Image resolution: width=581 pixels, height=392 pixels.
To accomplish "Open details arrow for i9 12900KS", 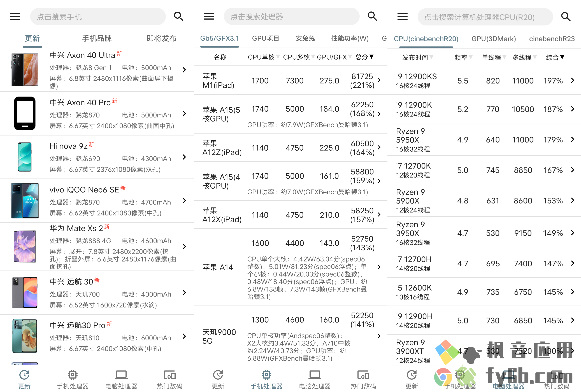I will click(573, 80).
